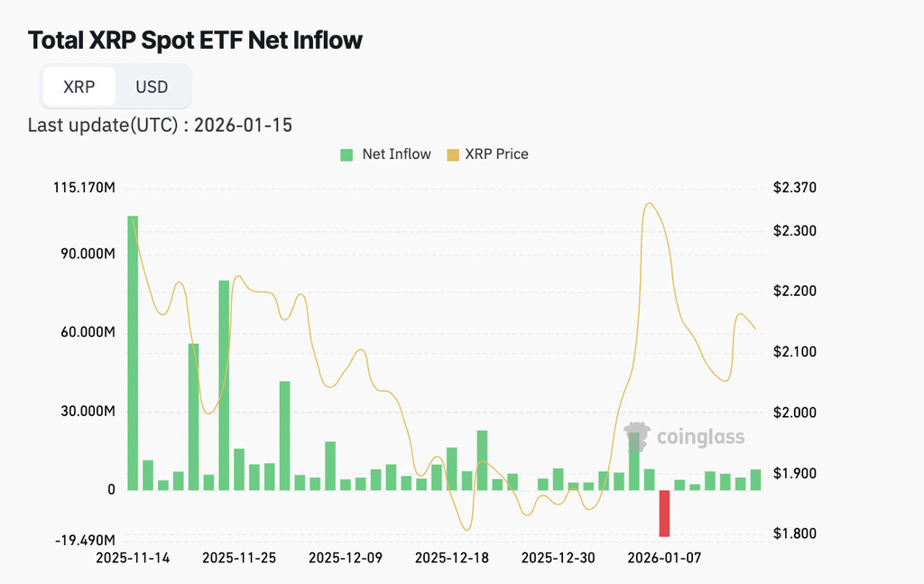Image resolution: width=924 pixels, height=584 pixels.
Task: Select the tallest green bar above 2025-11-14
Action: point(133,352)
